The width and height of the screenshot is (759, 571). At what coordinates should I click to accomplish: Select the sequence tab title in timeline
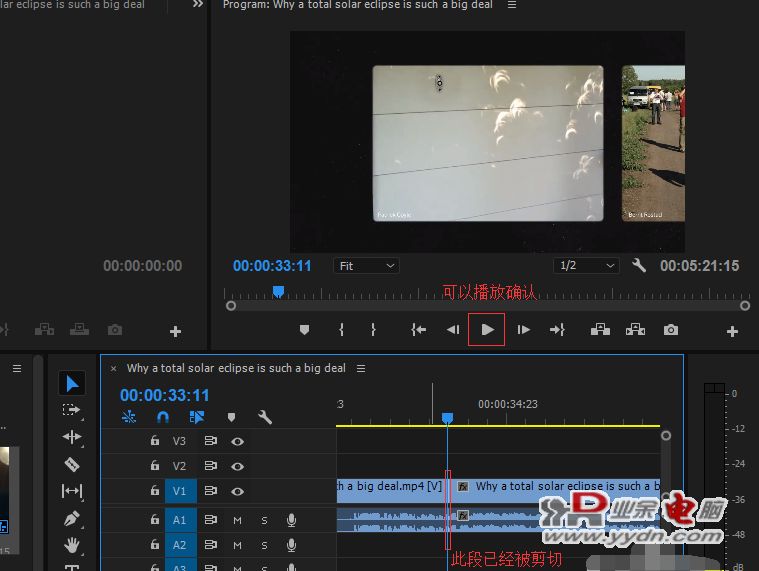[x=236, y=368]
